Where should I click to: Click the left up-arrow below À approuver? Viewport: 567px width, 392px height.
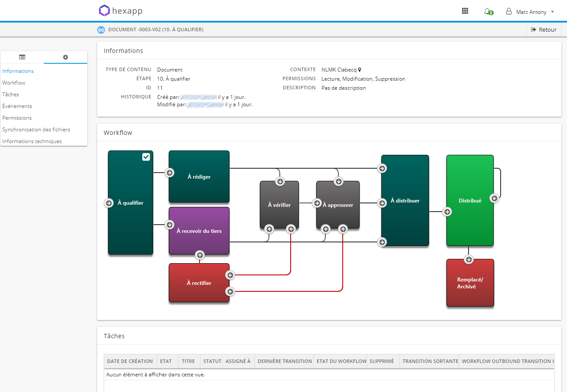coord(326,229)
